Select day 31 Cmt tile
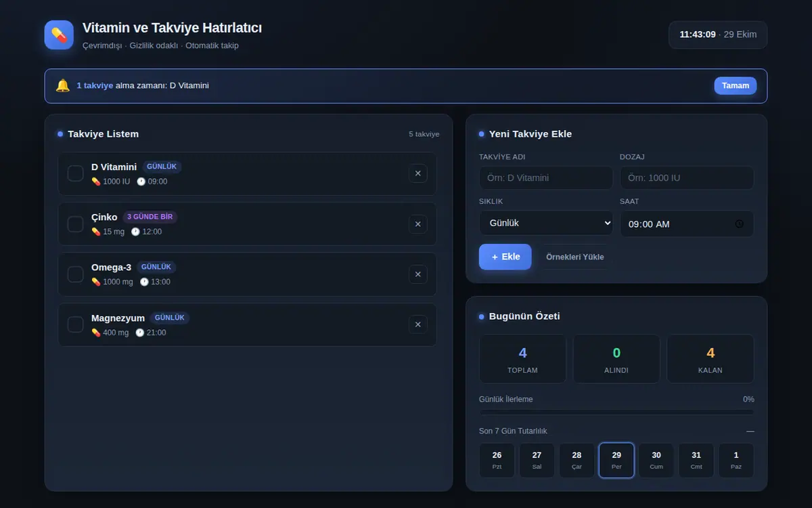812x508 pixels. (x=696, y=461)
